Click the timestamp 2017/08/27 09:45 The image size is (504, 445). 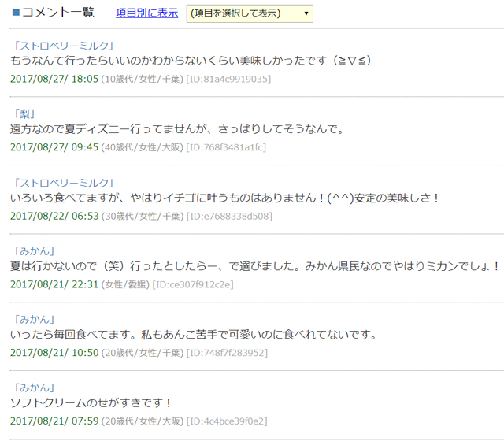coord(54,147)
